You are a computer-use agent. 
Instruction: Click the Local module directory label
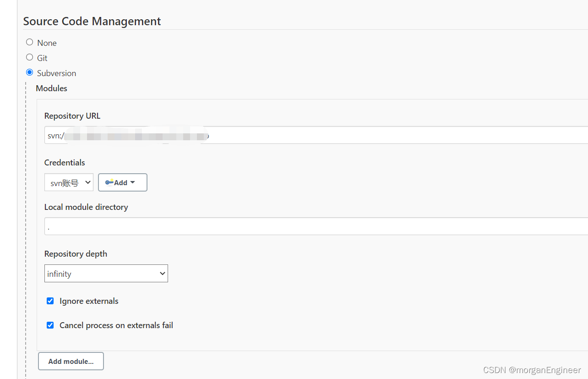[86, 207]
